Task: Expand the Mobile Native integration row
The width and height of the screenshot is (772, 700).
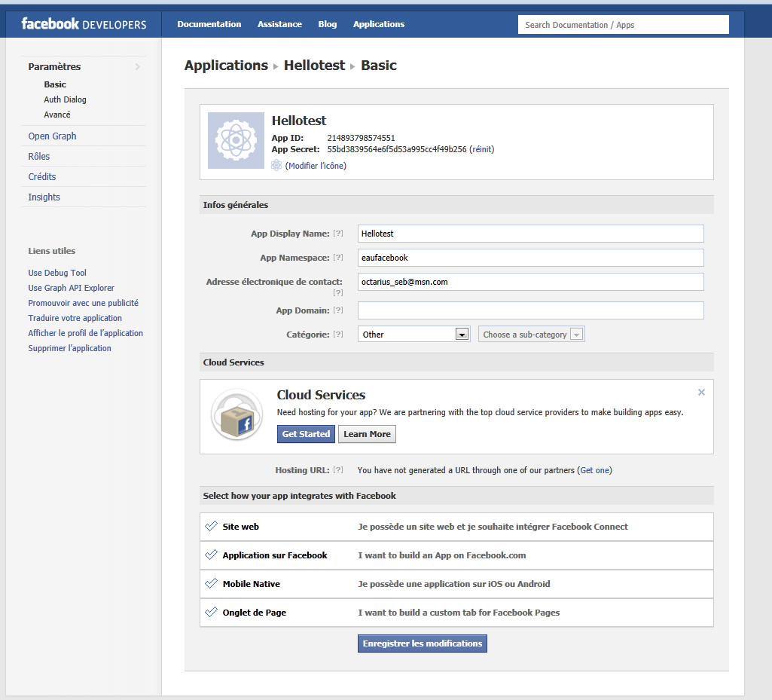Action: [x=456, y=584]
